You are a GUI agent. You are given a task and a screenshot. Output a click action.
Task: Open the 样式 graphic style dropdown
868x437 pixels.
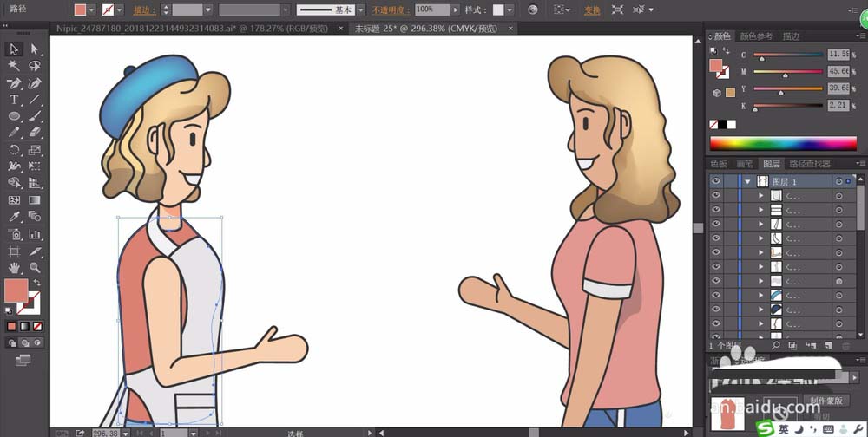510,10
